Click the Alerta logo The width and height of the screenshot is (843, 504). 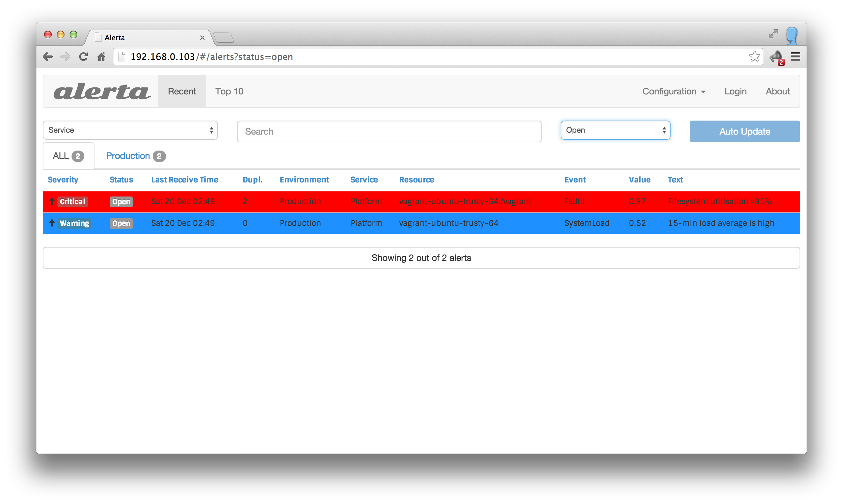click(102, 91)
